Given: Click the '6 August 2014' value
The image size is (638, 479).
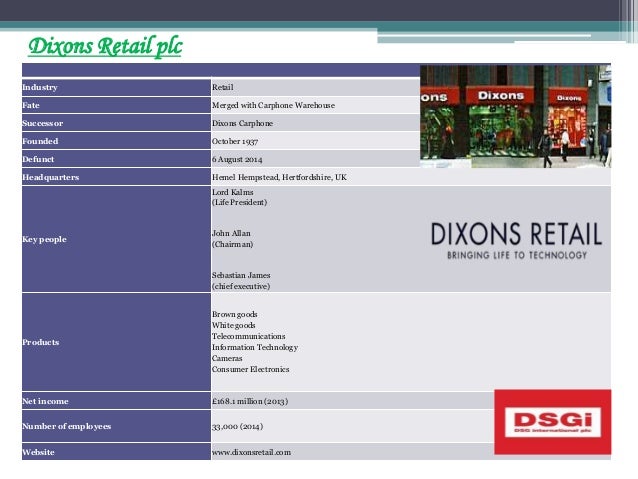Looking at the screenshot, I should click(x=237, y=159).
